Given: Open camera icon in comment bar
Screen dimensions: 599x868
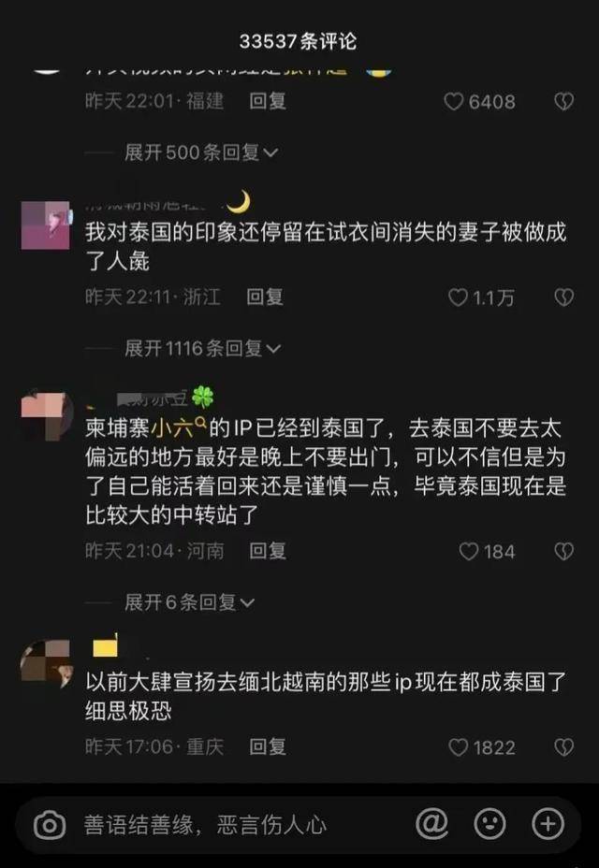Looking at the screenshot, I should coord(50,826).
